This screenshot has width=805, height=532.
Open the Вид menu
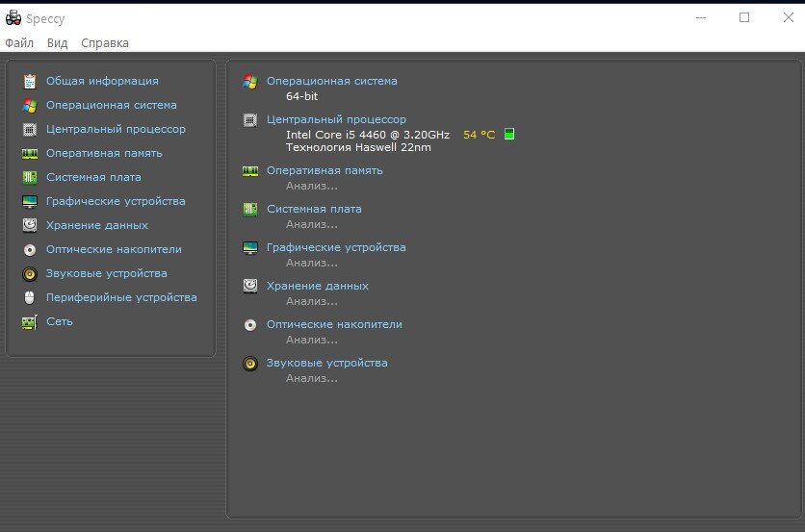58,43
